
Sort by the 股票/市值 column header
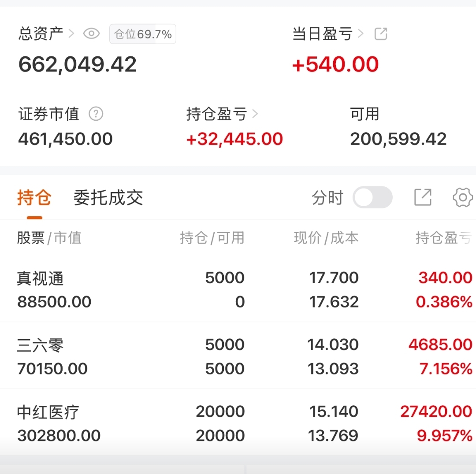[49, 238]
